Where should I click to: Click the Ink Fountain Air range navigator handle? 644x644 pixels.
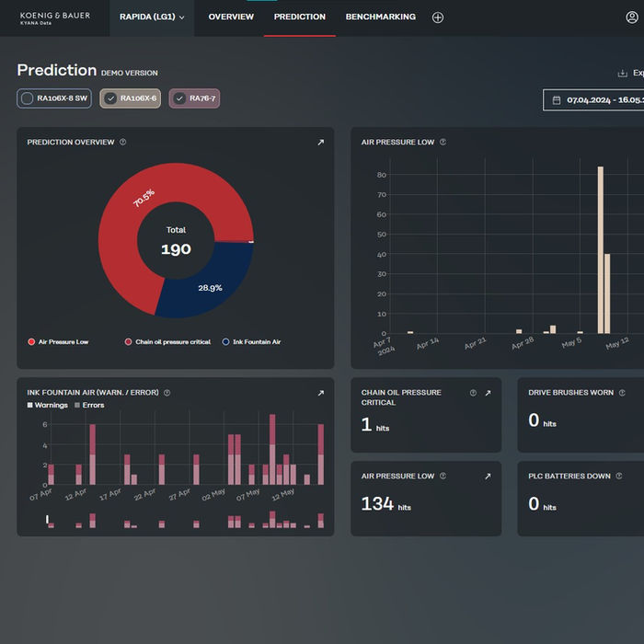(47, 520)
